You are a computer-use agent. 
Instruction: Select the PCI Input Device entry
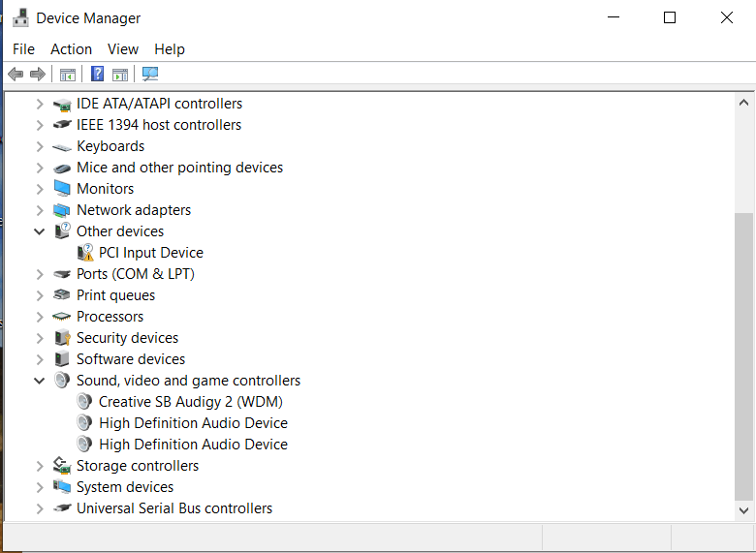tap(151, 253)
